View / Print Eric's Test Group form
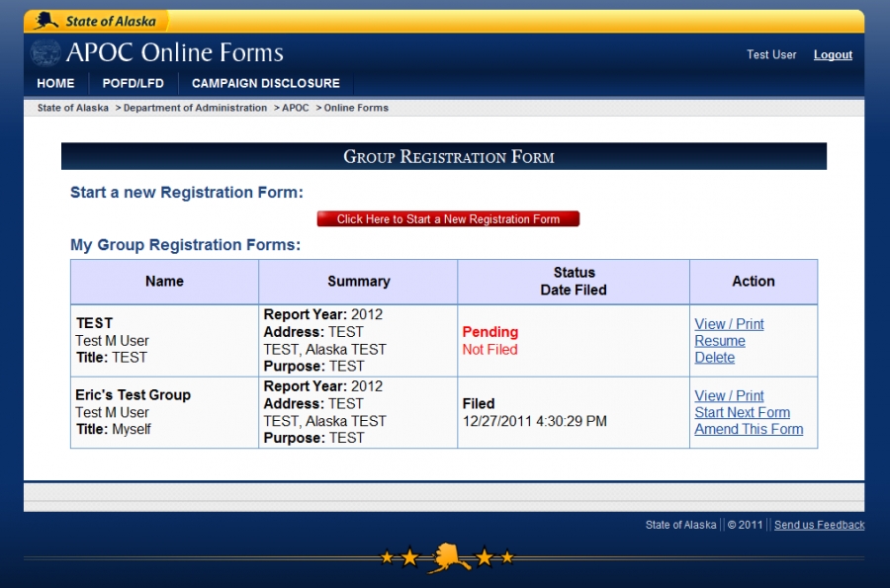The height and width of the screenshot is (588, 890). click(x=729, y=395)
